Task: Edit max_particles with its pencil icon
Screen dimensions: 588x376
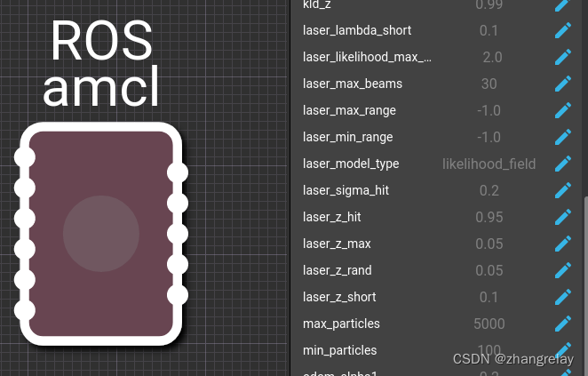Action: tap(563, 324)
